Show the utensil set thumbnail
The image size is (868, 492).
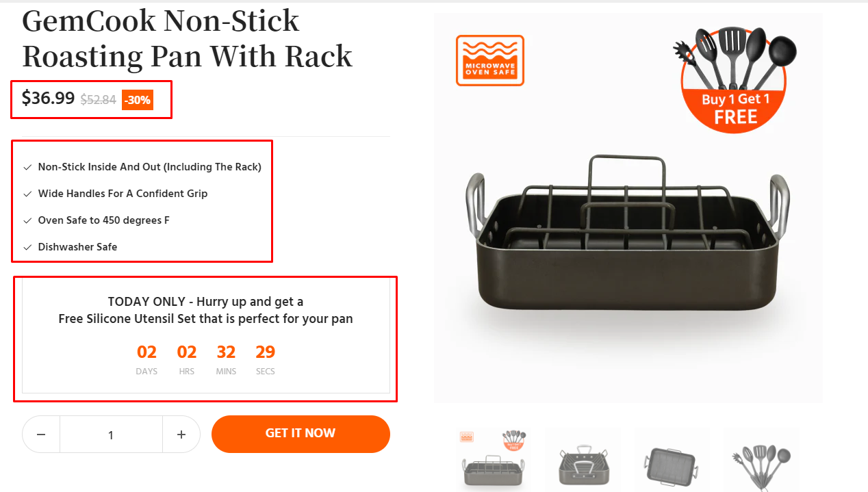point(761,458)
